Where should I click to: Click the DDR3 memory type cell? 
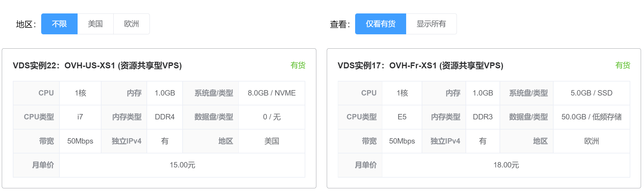tap(483, 117)
